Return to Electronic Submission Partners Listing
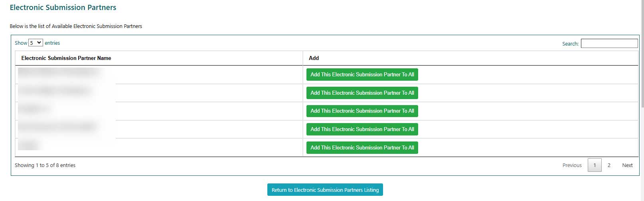 (325, 190)
